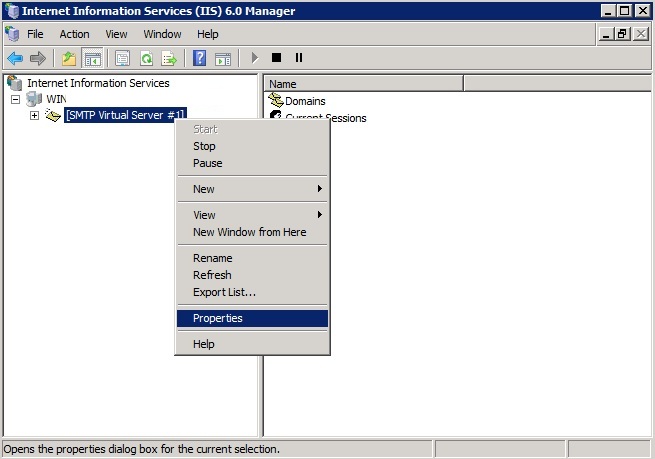Viewport: 655px width, 459px height.
Task: Expand the SMTP Virtual Server #1 node
Action: pos(34,116)
